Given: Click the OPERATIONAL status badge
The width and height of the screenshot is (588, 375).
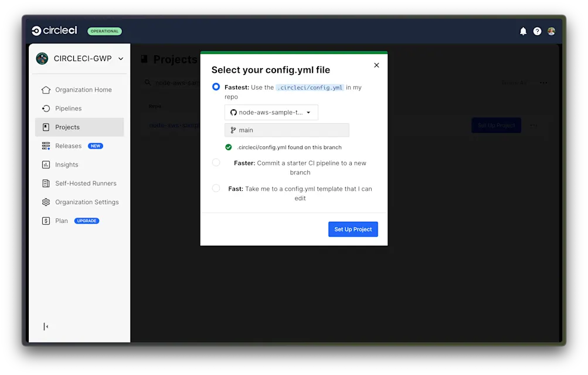Looking at the screenshot, I should point(104,31).
